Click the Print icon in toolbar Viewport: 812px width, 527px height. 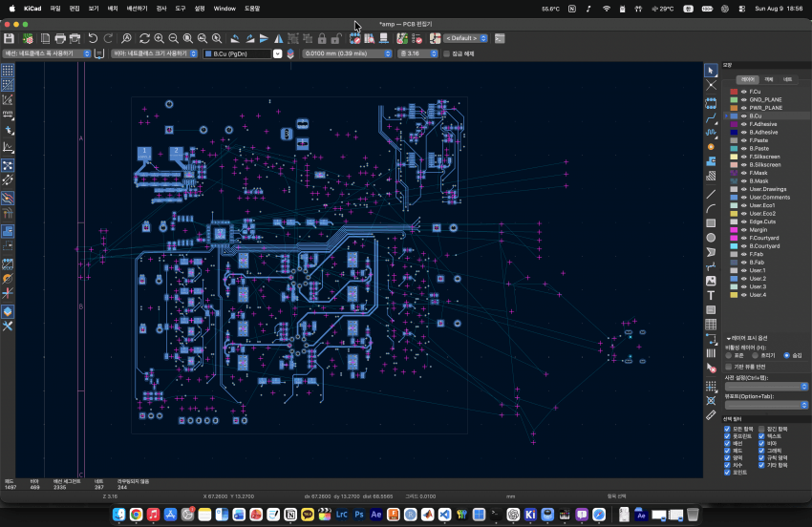click(x=60, y=38)
